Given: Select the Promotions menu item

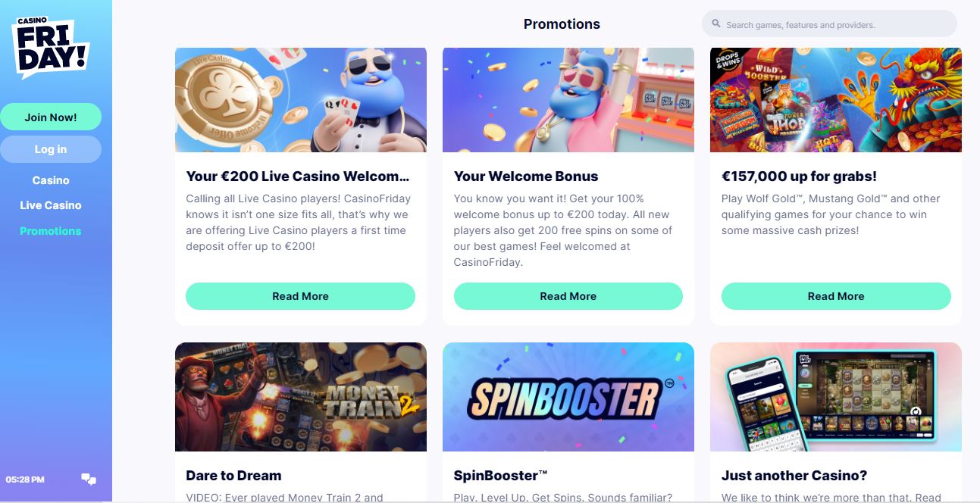Looking at the screenshot, I should pyautogui.click(x=51, y=231).
